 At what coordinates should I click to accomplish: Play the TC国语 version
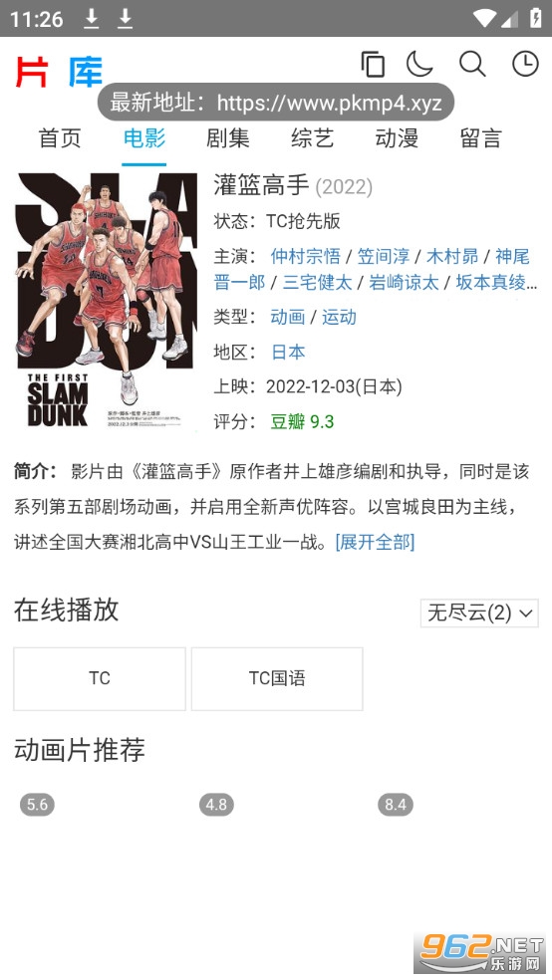pyautogui.click(x=277, y=679)
